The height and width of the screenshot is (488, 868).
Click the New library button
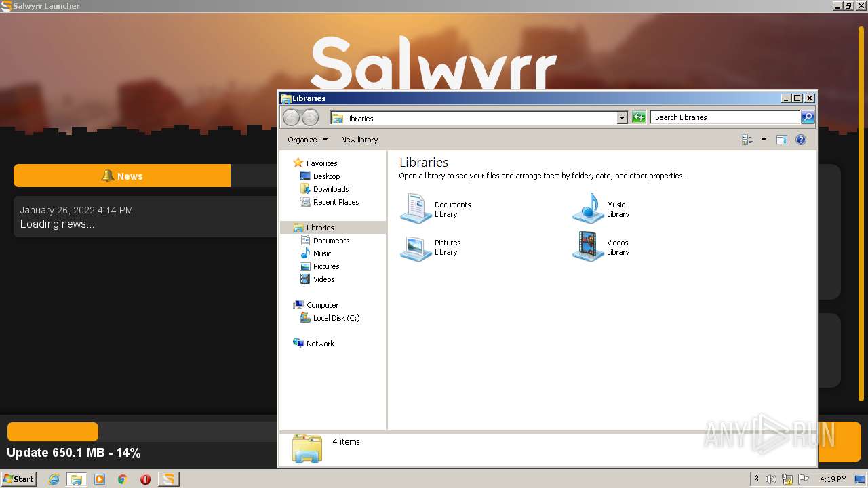click(x=359, y=140)
